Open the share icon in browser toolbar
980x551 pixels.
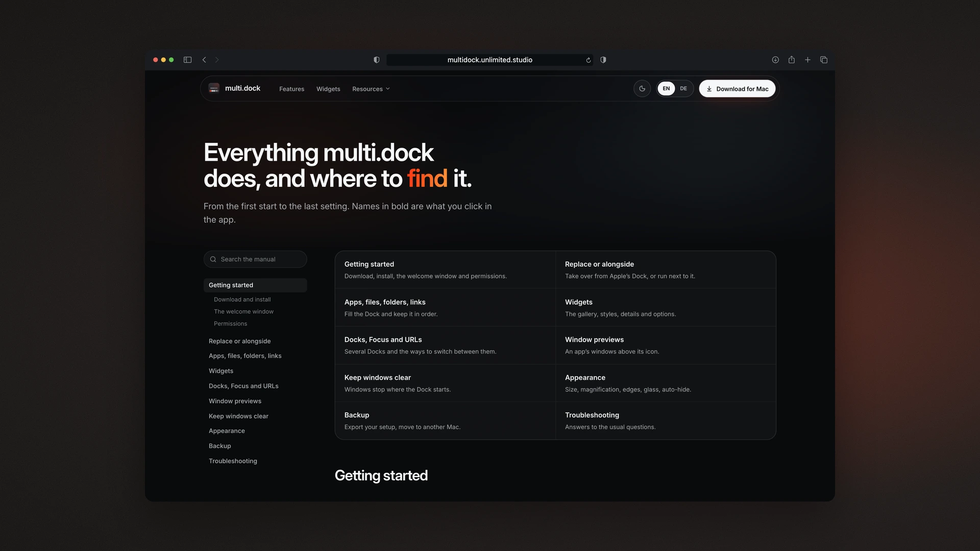point(792,60)
